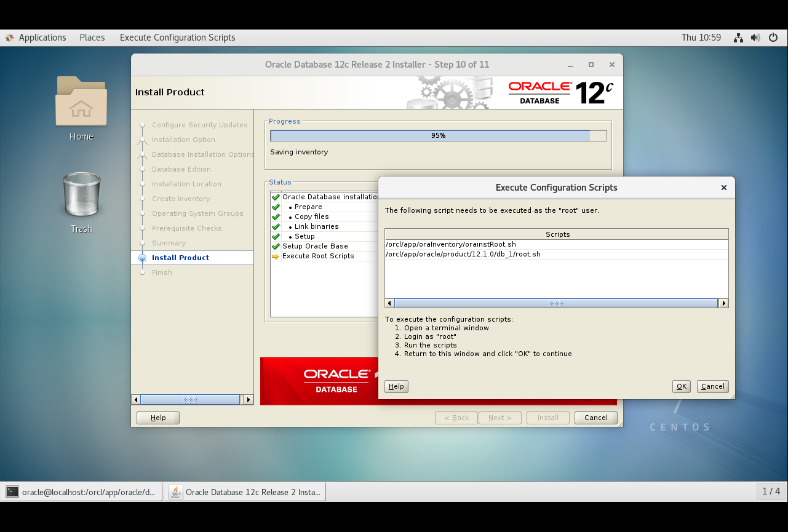Click yellow arrow beside Execute Root Scripts

[x=276, y=256]
